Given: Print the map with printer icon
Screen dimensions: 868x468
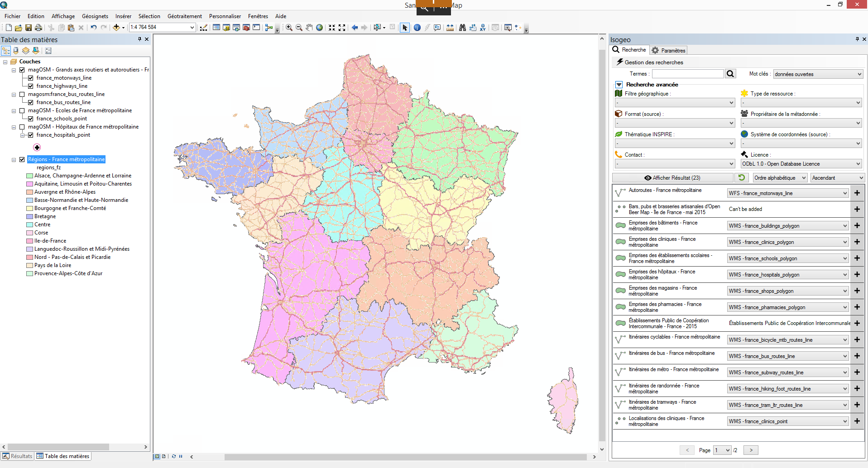Looking at the screenshot, I should pos(38,28).
